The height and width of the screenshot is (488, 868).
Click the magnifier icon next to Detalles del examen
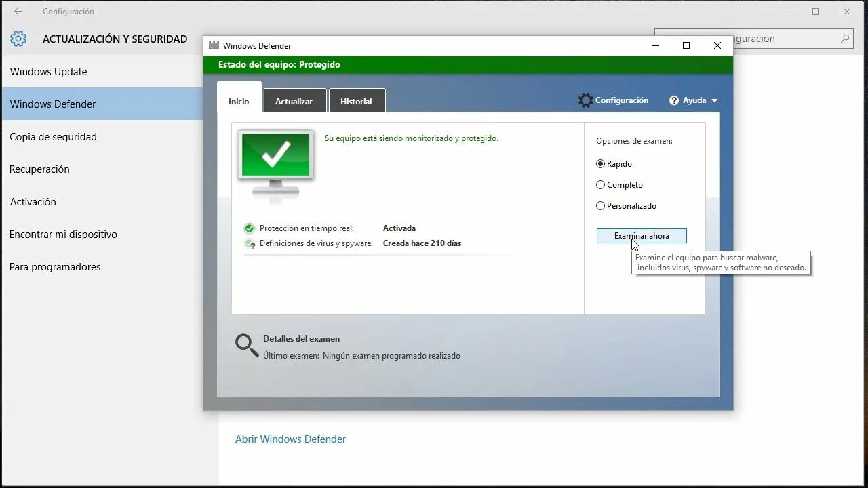point(246,345)
